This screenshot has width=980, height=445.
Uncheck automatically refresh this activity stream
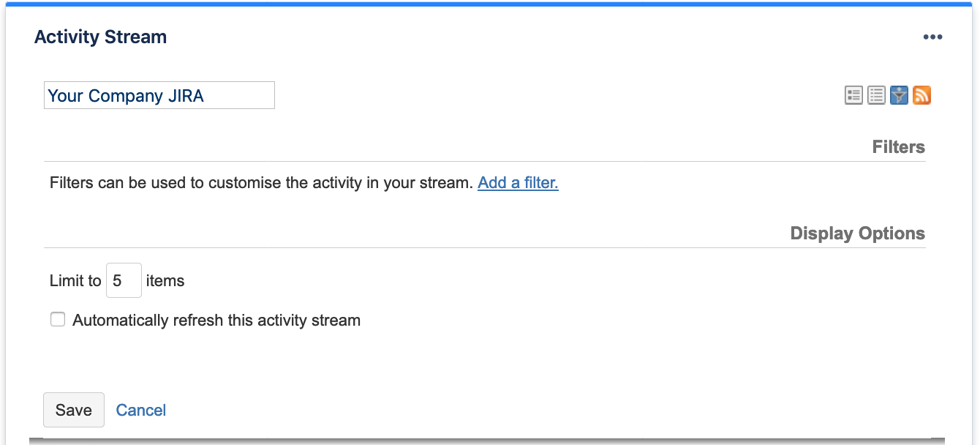(x=57, y=319)
